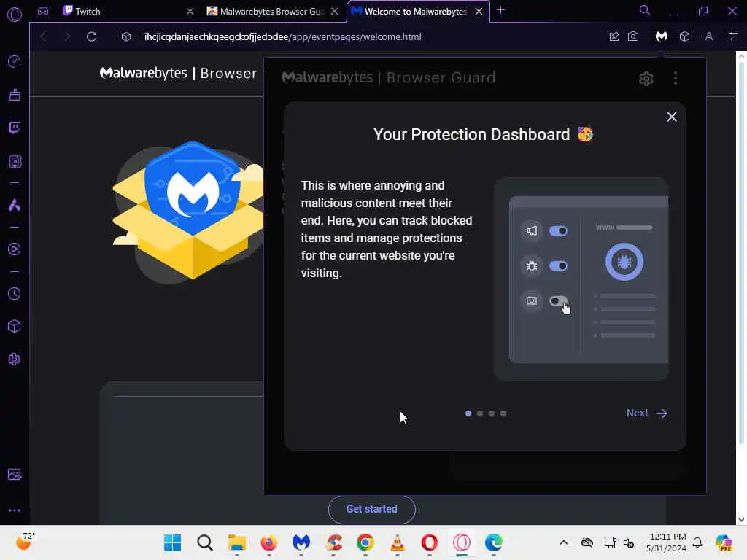Open Extensions cube in sidebar
The width and height of the screenshot is (747, 560).
15,326
